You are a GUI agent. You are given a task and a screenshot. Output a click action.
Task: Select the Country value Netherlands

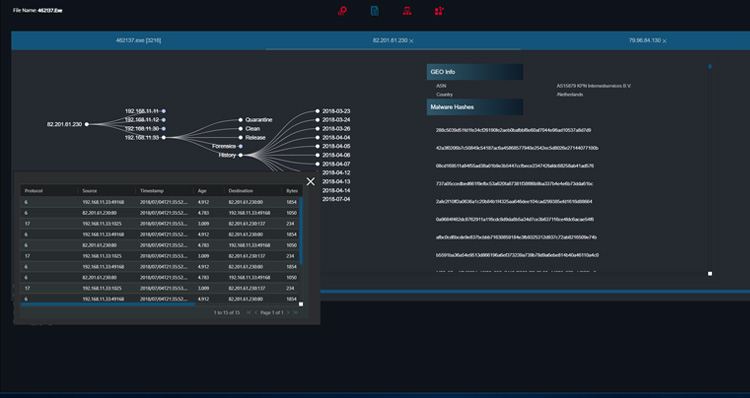(570, 95)
